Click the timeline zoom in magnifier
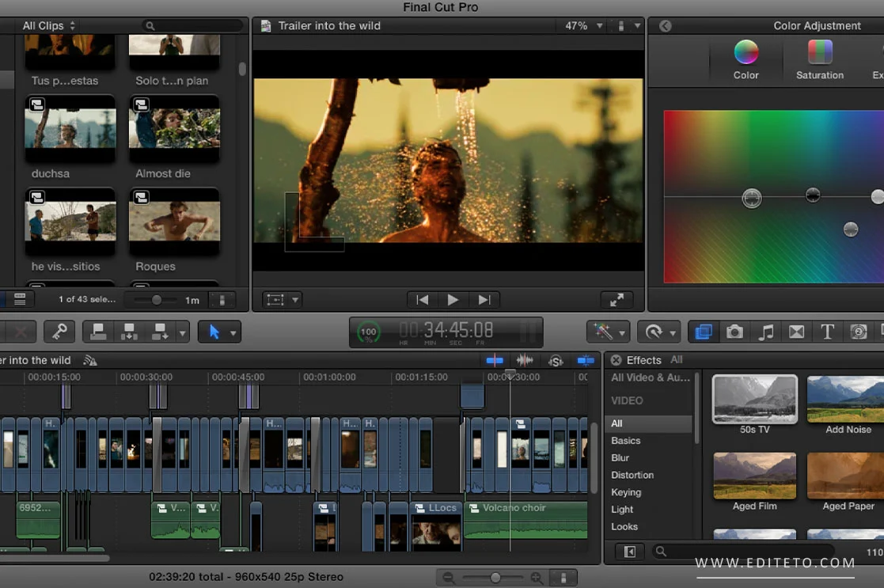 pos(537,577)
